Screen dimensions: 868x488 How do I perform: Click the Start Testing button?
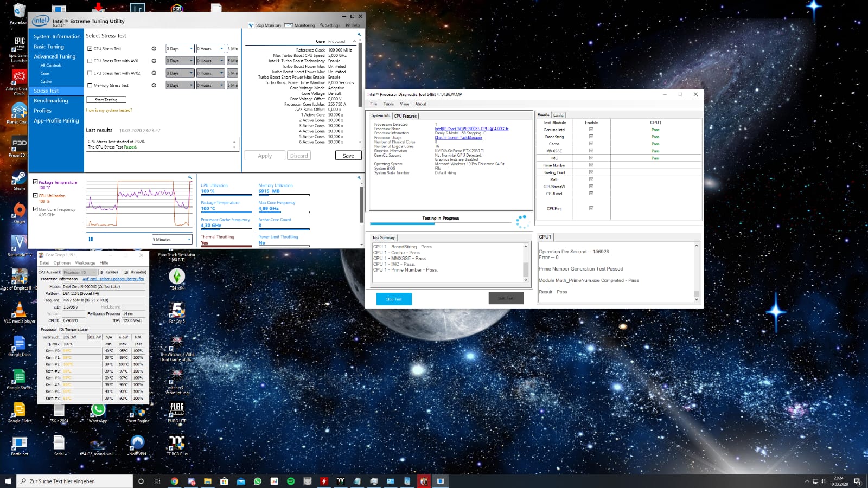click(106, 100)
